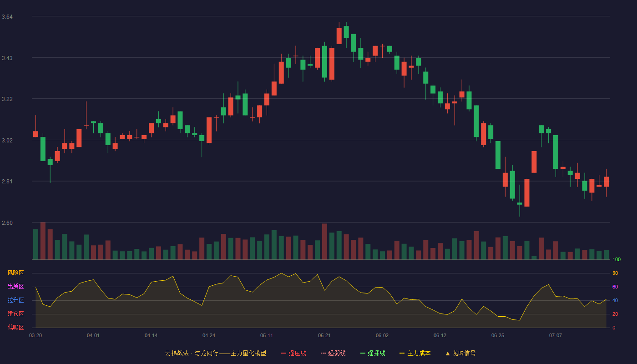Click the 06-25 date axis marker

pyautogui.click(x=498, y=335)
